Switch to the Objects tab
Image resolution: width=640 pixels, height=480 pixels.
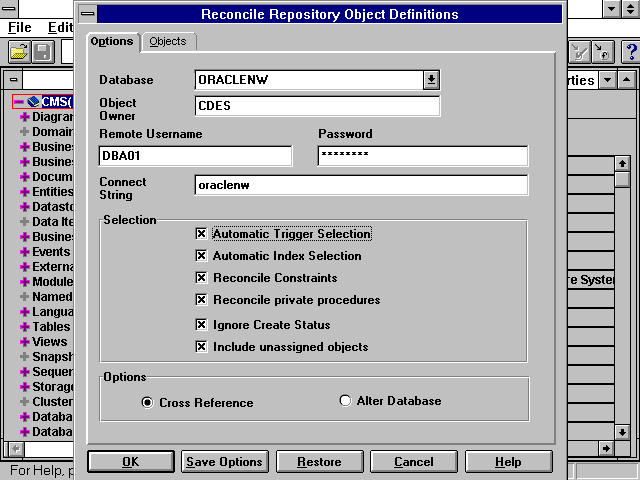pyautogui.click(x=168, y=41)
